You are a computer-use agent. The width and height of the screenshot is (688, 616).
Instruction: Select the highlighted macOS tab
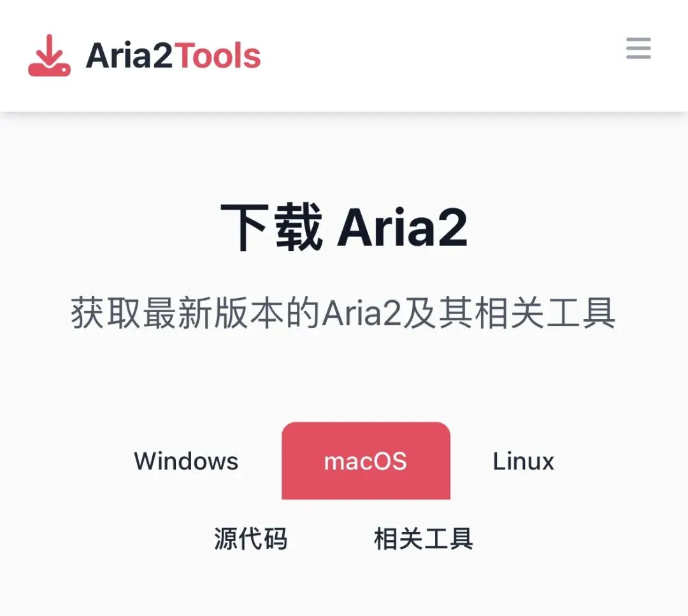click(366, 461)
